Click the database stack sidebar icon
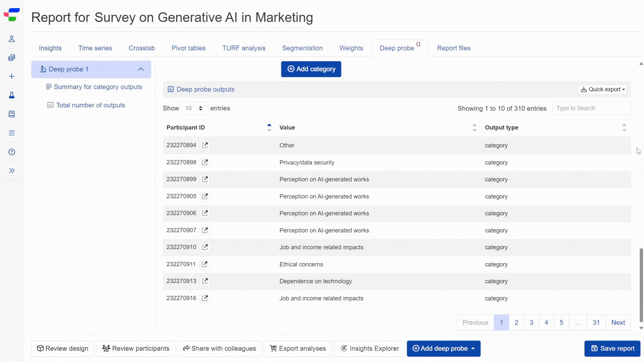644x362 pixels. (12, 58)
